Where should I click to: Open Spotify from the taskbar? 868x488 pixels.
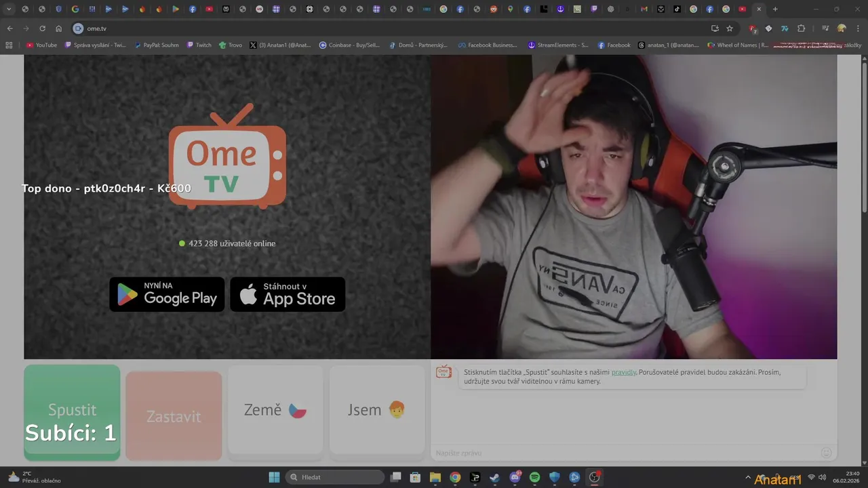[534, 477]
